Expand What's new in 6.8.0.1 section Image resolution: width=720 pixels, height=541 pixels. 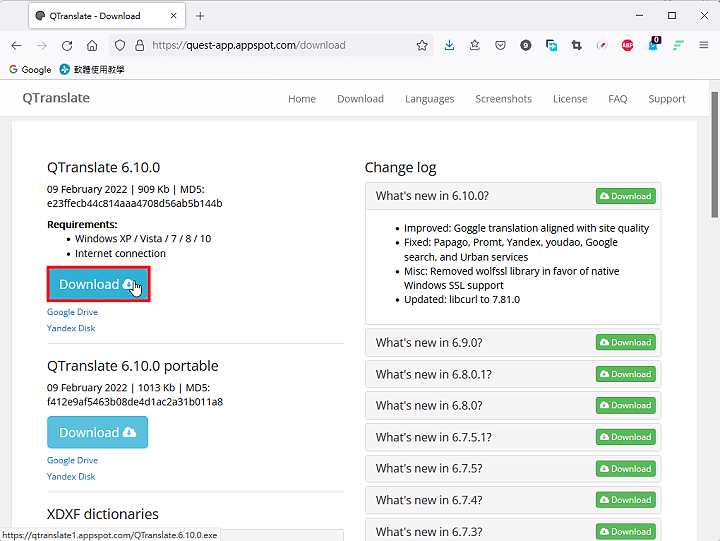tap(433, 374)
